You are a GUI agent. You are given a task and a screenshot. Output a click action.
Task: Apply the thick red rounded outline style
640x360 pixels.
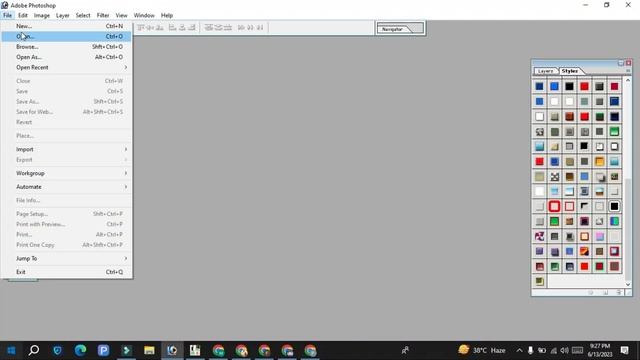[554, 207]
